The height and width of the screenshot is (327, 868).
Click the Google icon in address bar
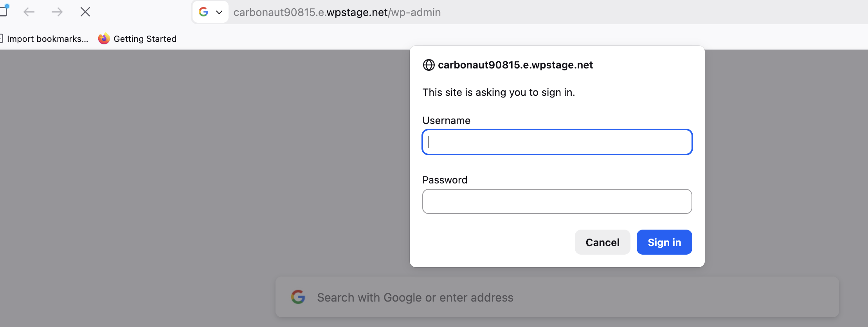(x=203, y=12)
